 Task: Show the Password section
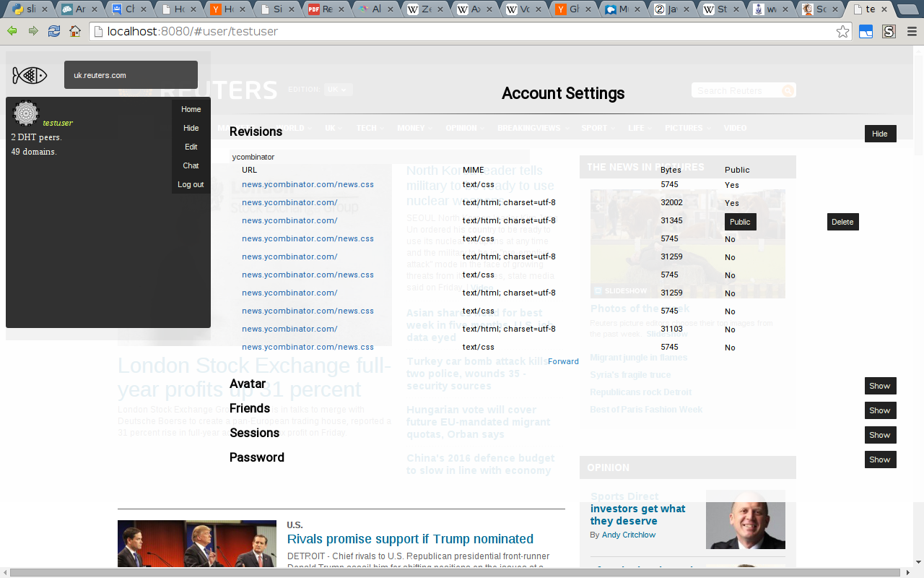(x=880, y=460)
